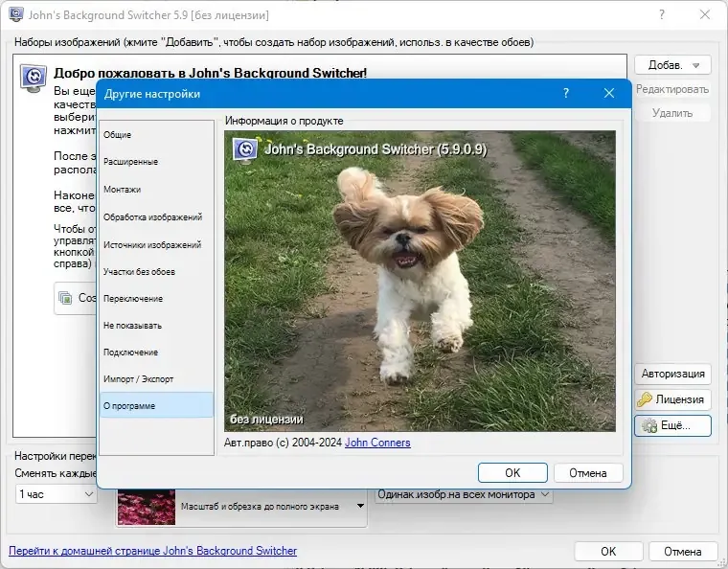
Task: Click the pink flowers preview thumbnail
Action: point(147,507)
